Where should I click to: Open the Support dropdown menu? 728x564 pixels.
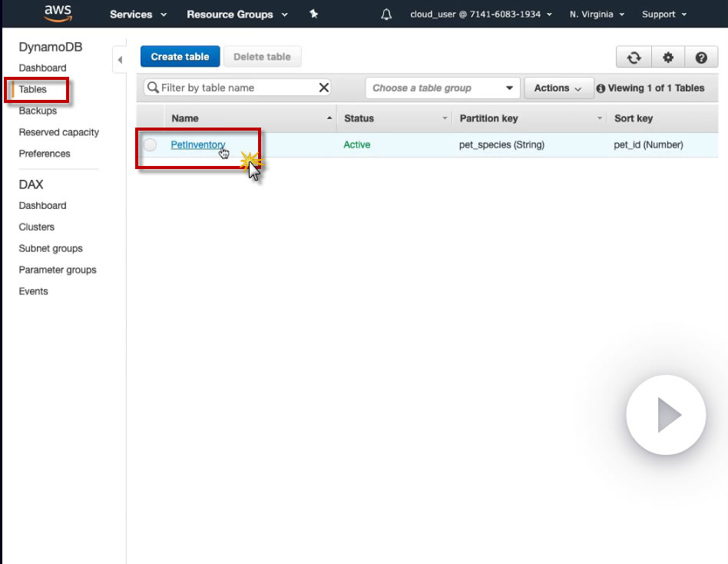664,15
